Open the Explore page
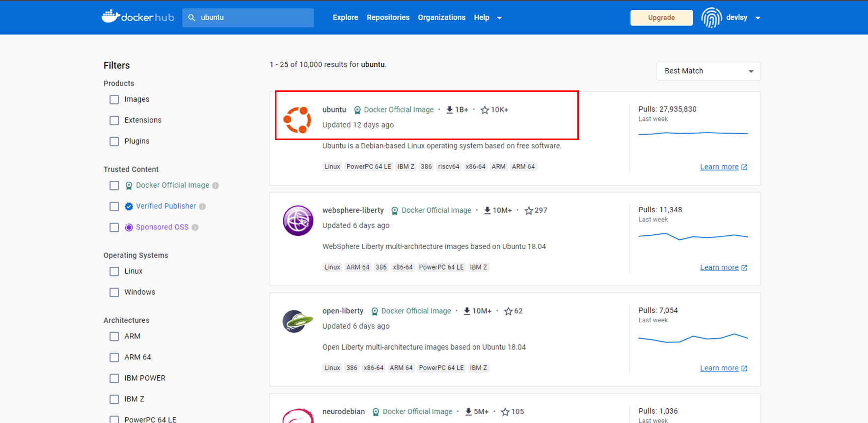The width and height of the screenshot is (868, 423). [x=346, y=18]
